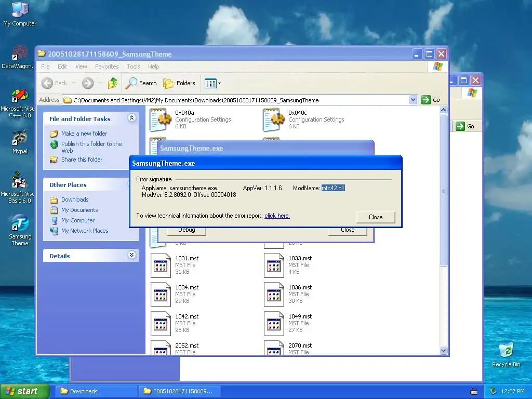Open the File menu
Screen dimensions: 532x399
pyautogui.click(x=46, y=66)
